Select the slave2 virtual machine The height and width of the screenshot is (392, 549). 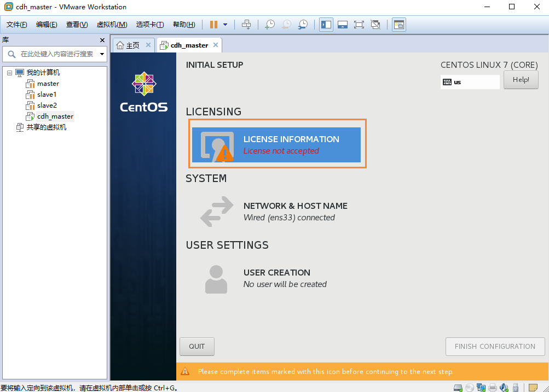[47, 106]
